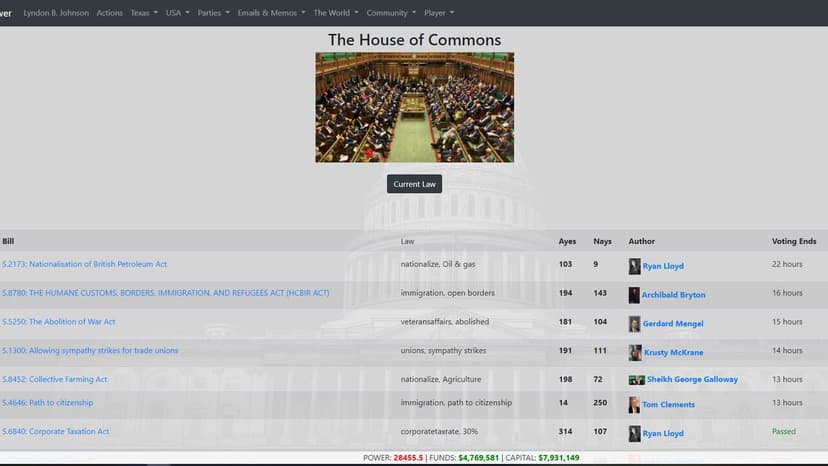Click the House of Commons chamber photo
This screenshot has height=466, width=828.
415,107
